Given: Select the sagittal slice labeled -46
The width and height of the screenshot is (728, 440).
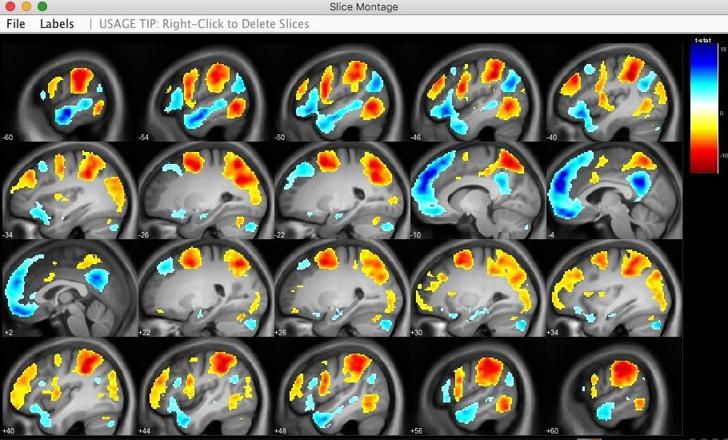Looking at the screenshot, I should (x=477, y=92).
